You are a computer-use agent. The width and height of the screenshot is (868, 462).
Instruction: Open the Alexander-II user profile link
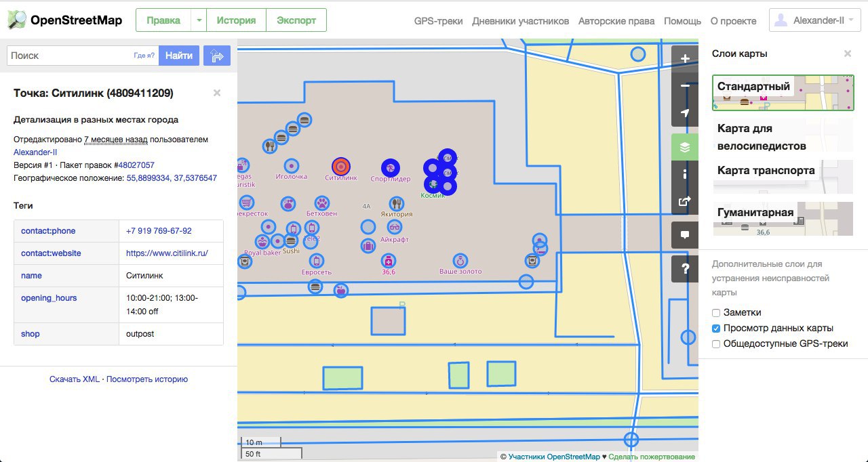35,152
